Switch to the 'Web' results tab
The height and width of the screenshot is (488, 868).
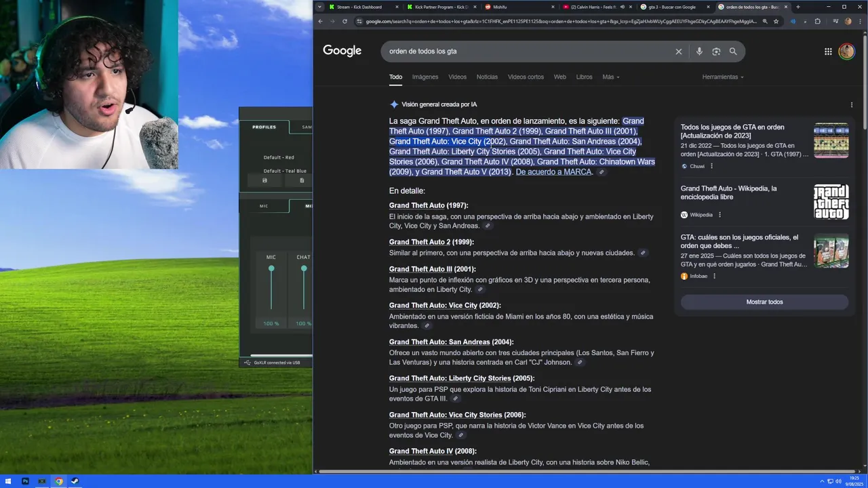[x=559, y=77]
